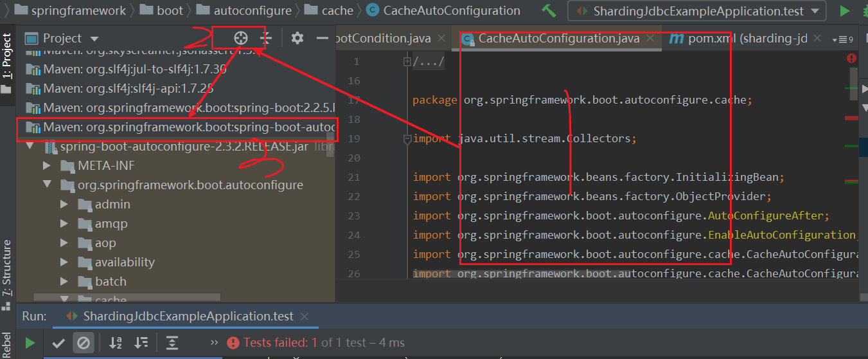
Task: Click the Collapse All icon in Project panel
Action: point(266,38)
